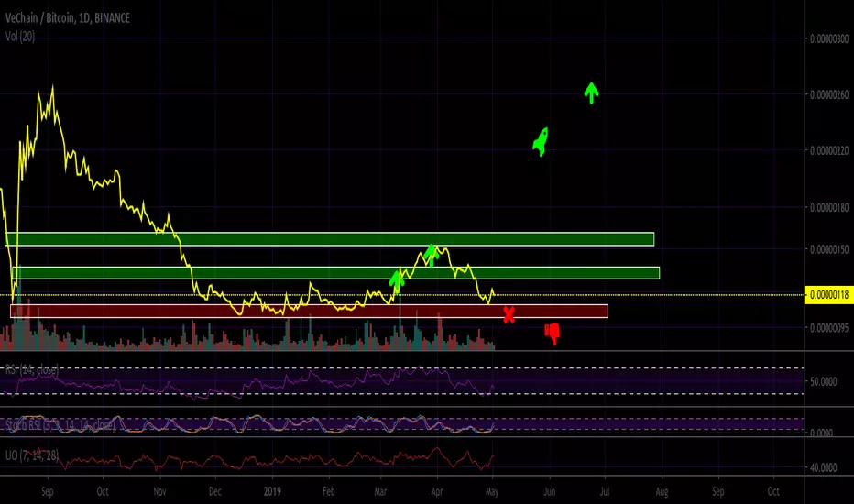
Task: Click the UO (7, 14, 28) indicator label
Action: [x=31, y=455]
